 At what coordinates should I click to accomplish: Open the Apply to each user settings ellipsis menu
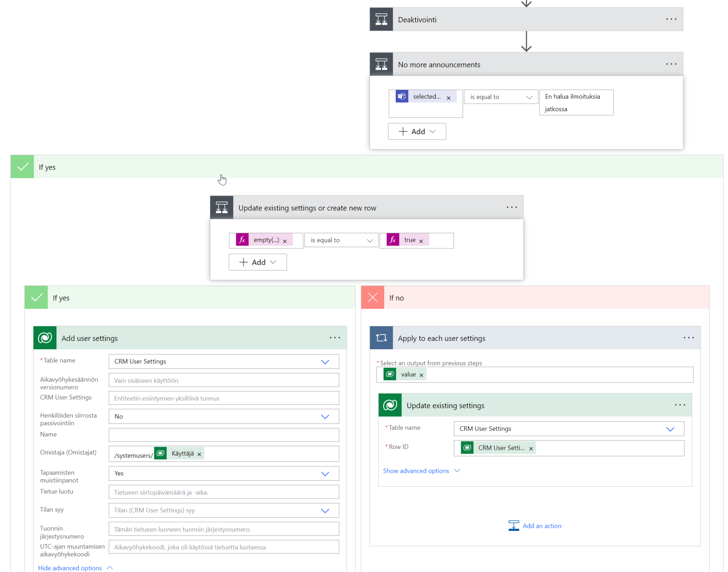click(x=688, y=338)
